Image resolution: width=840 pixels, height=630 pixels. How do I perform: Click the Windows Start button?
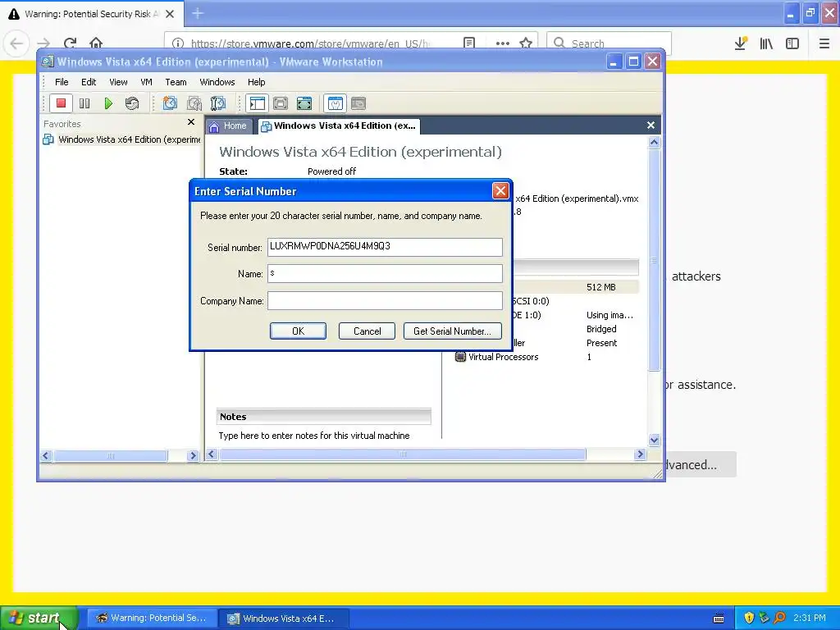(39, 618)
